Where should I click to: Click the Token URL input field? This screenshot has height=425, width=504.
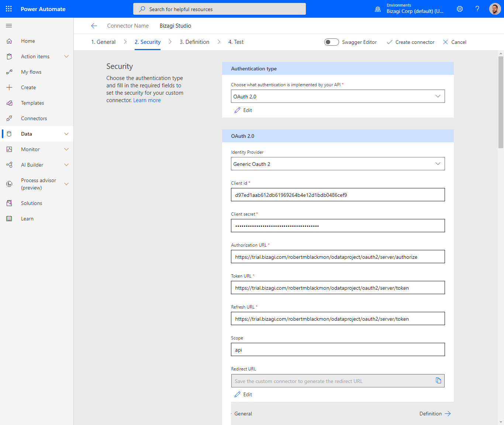coord(338,288)
